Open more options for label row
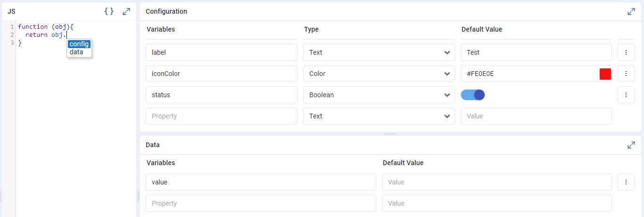 (626, 52)
